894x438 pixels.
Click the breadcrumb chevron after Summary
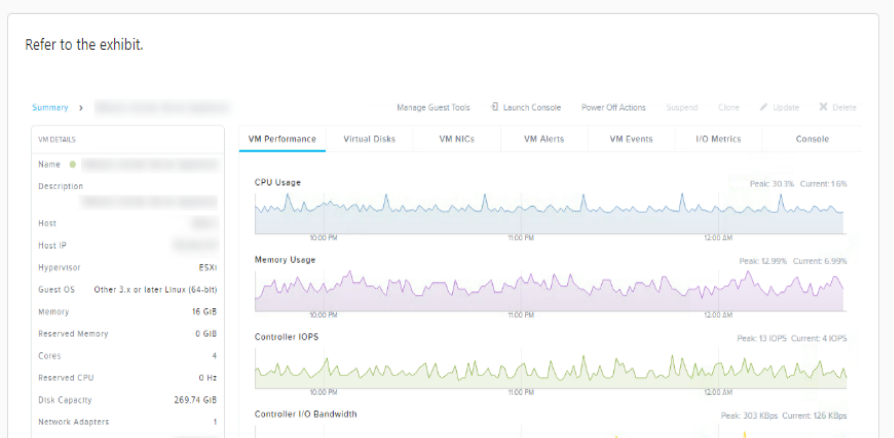[x=81, y=107]
